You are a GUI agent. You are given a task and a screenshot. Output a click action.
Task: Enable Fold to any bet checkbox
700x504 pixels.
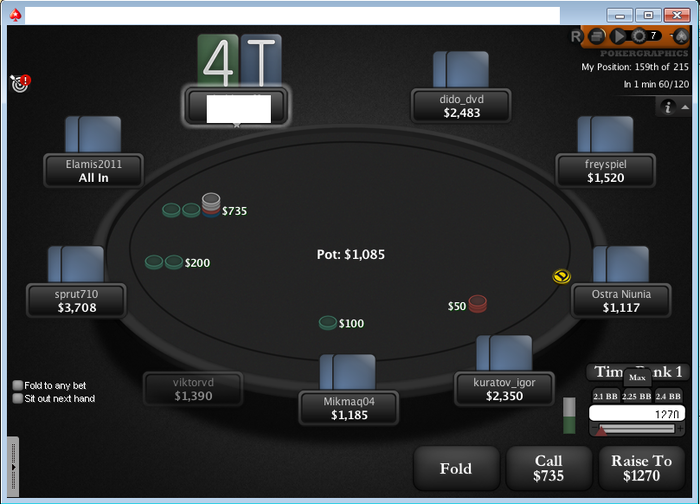click(x=18, y=385)
